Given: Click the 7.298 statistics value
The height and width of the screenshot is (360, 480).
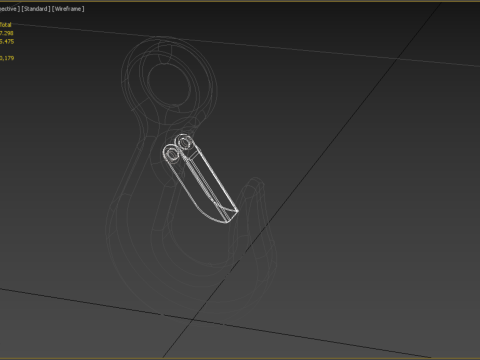Looking at the screenshot, I should pos(7,33).
